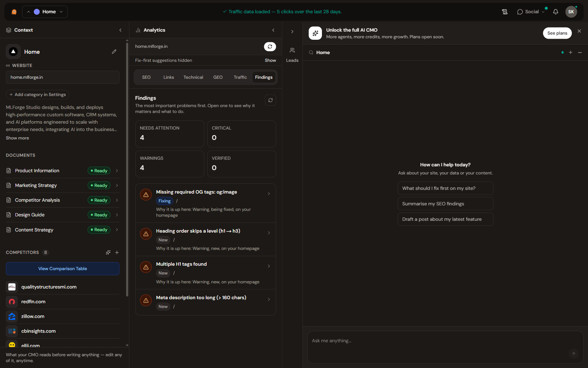Open the Missing required OG tags finding
588x368 pixels.
pos(205,203)
